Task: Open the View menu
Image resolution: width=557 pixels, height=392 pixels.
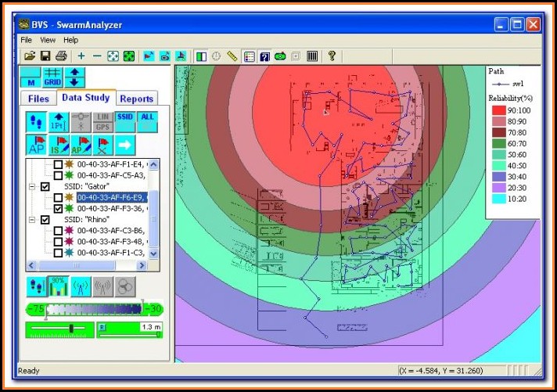Action: click(x=48, y=39)
